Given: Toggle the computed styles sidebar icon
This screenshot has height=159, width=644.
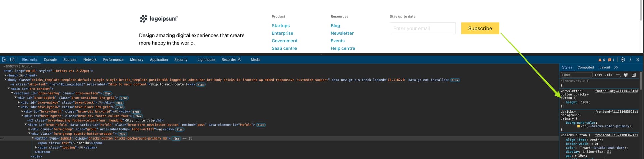Looking at the screenshot, I should tap(634, 75).
